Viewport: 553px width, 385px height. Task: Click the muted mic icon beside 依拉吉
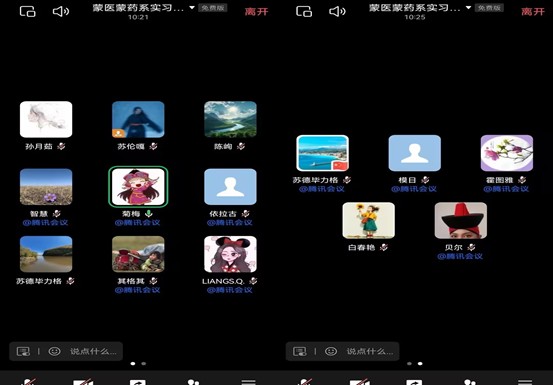pos(246,213)
